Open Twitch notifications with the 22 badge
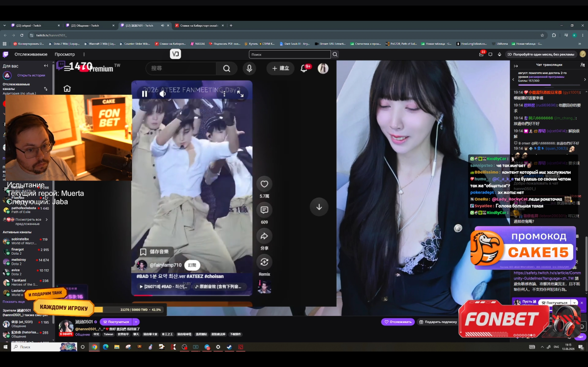 pyautogui.click(x=481, y=54)
